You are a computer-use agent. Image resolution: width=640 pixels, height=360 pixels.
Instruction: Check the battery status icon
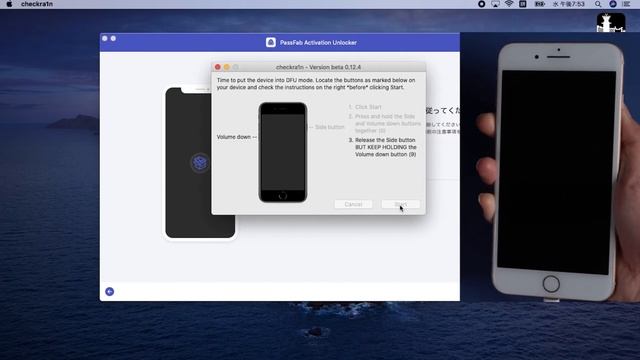(540, 4)
